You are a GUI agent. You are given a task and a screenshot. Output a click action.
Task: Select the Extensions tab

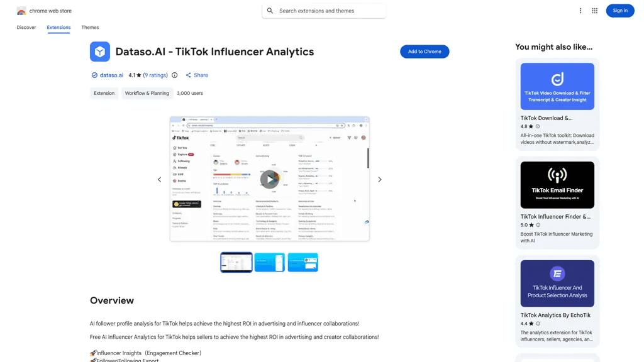pos(58,28)
